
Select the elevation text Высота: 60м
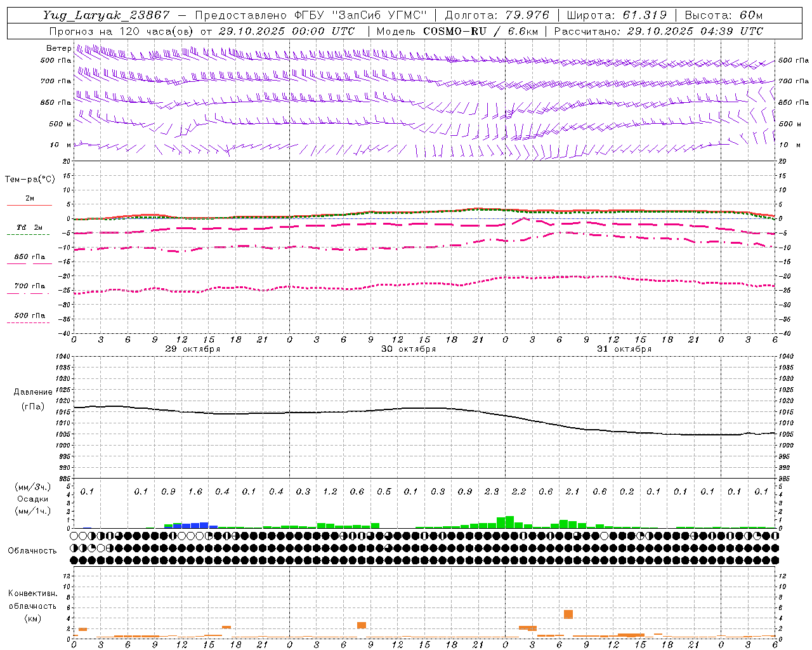[724, 15]
